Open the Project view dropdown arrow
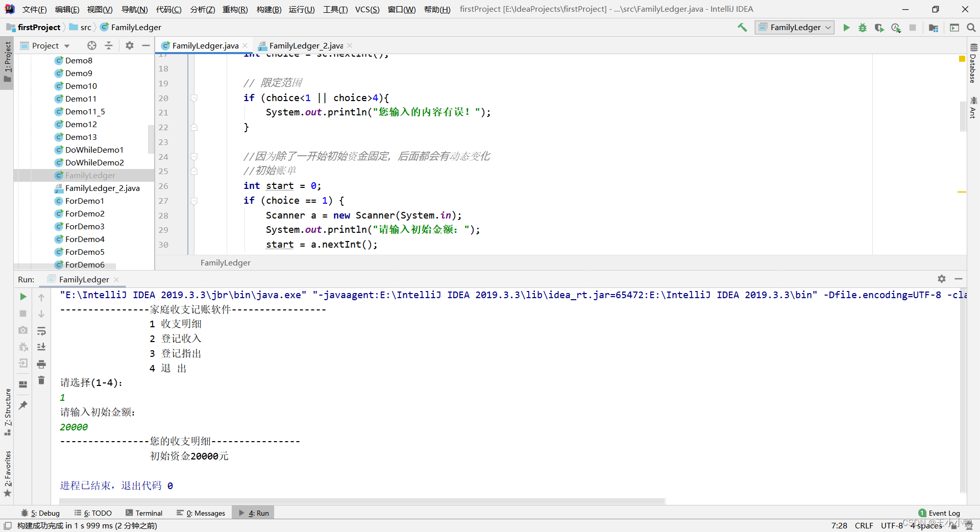The width and height of the screenshot is (980, 532). (67, 46)
